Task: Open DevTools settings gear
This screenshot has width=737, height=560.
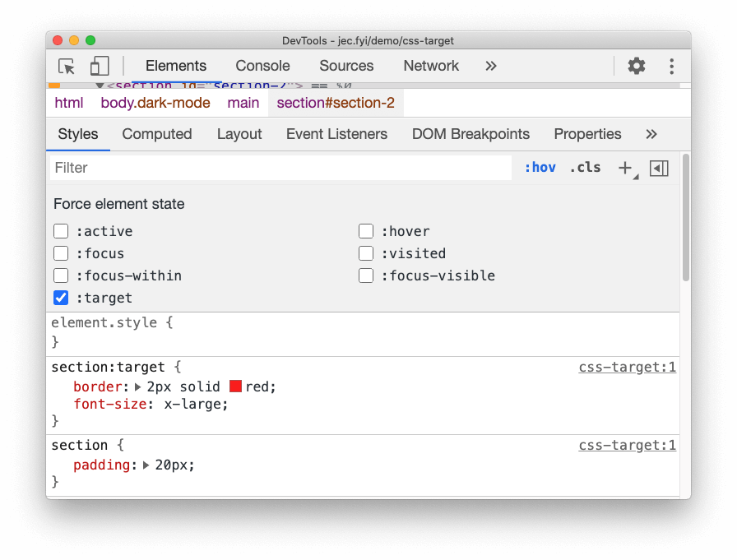Action: tap(637, 67)
